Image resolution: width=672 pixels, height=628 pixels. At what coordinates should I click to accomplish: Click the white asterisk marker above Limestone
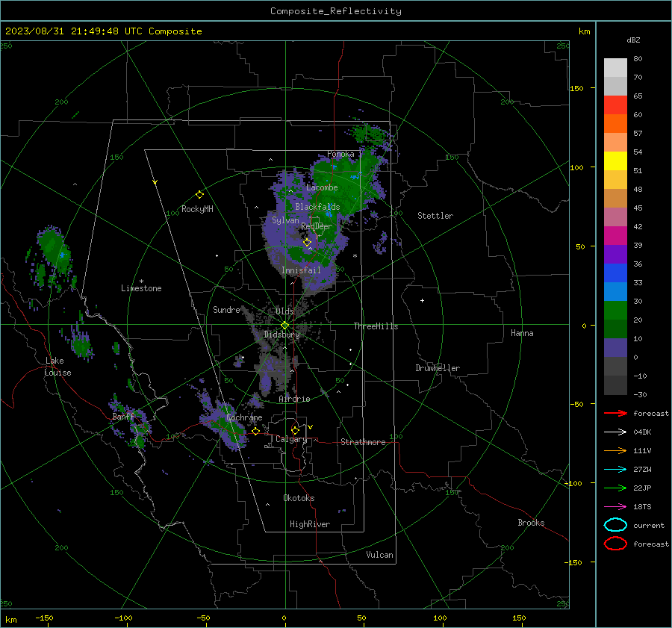pyautogui.click(x=141, y=282)
